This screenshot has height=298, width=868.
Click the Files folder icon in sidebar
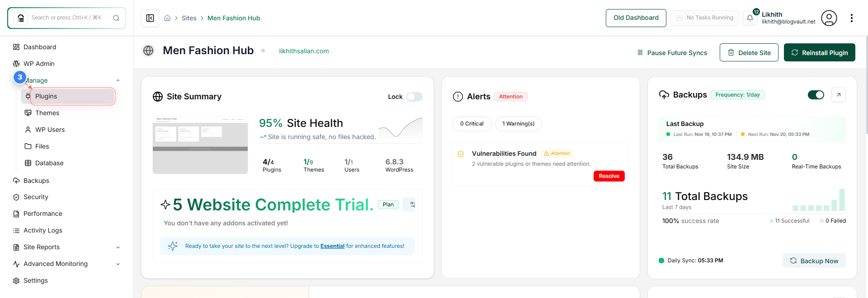tap(28, 146)
